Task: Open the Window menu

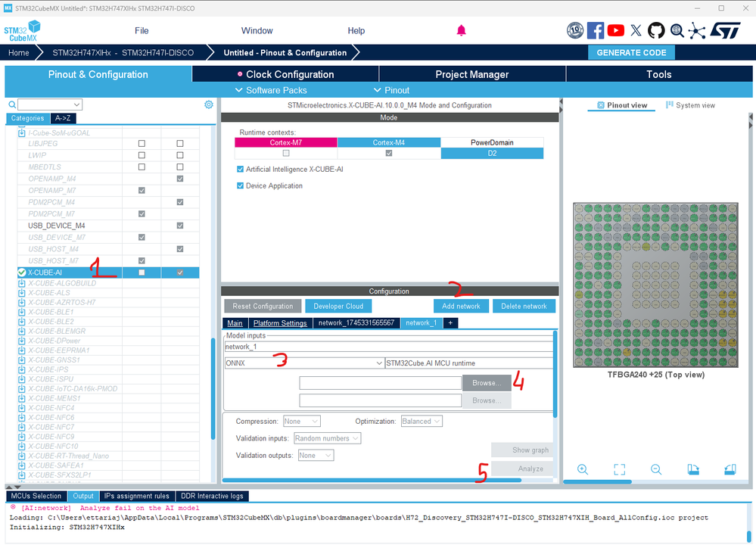Action: (257, 30)
